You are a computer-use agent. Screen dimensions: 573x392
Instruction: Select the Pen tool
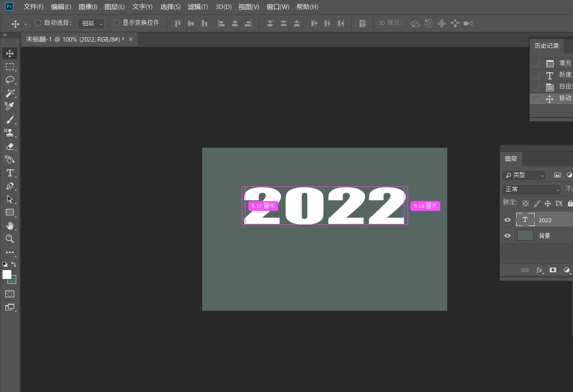(x=10, y=186)
